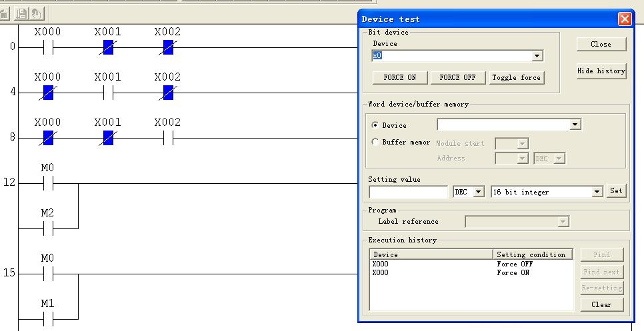
Task: Click the Setting value input field
Action: (x=408, y=192)
